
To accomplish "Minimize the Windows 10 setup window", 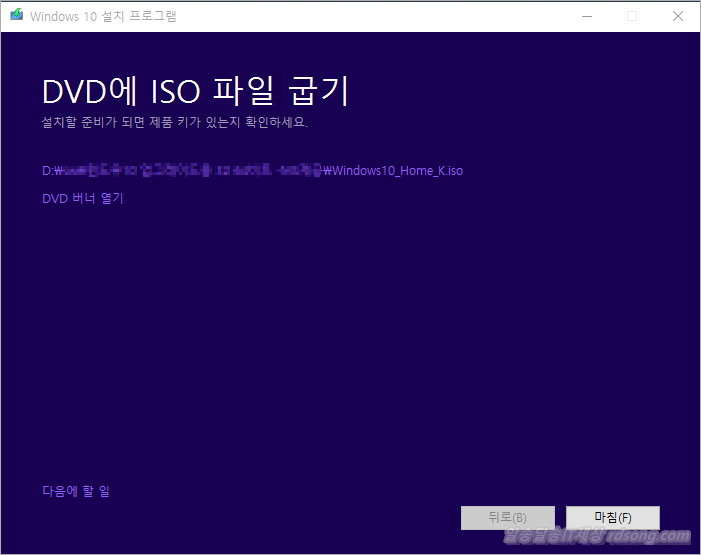I will click(x=587, y=16).
